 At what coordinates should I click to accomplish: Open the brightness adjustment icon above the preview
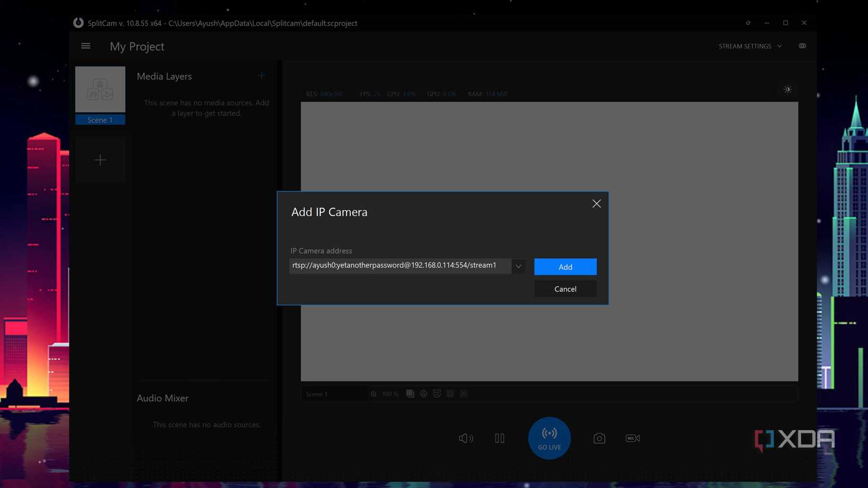coord(788,89)
